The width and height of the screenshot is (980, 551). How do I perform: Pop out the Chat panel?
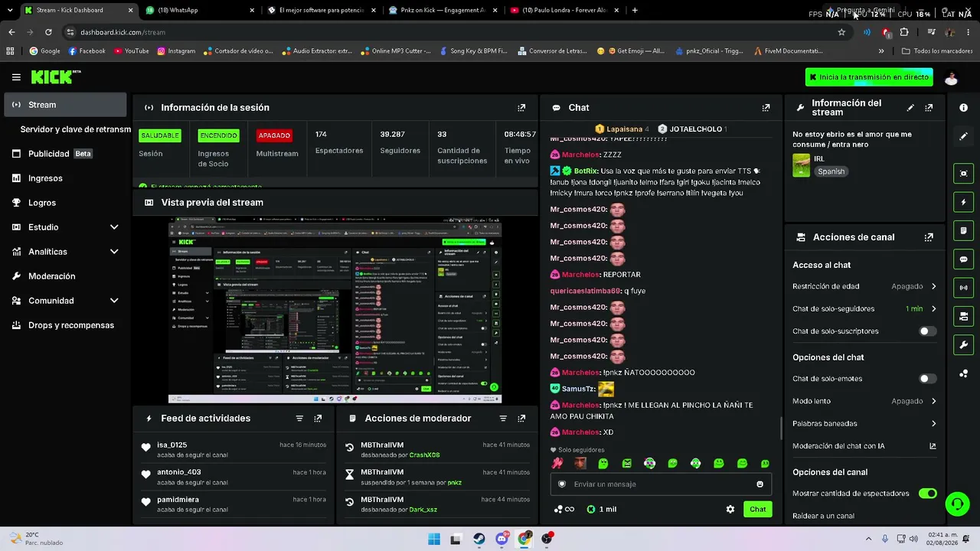(766, 108)
